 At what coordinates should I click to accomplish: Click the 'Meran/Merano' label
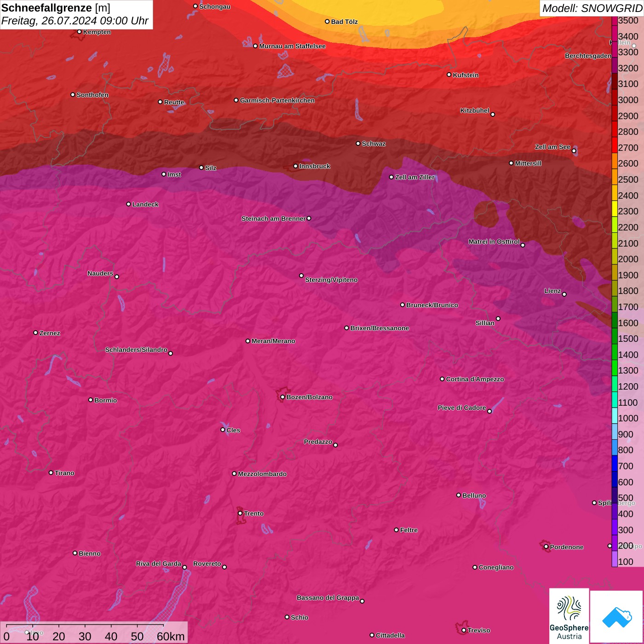[273, 341]
